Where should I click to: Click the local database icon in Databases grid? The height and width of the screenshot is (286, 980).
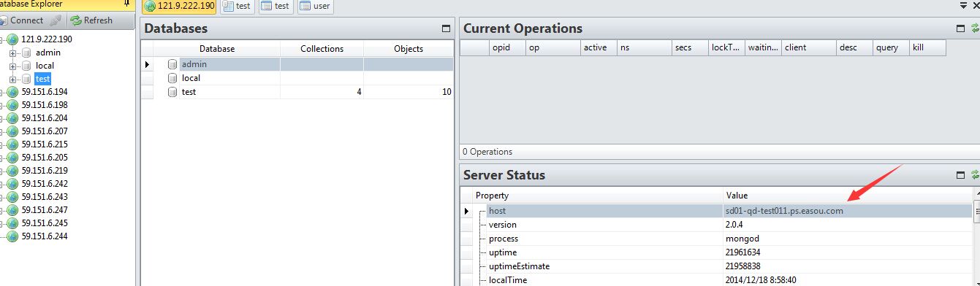point(172,78)
